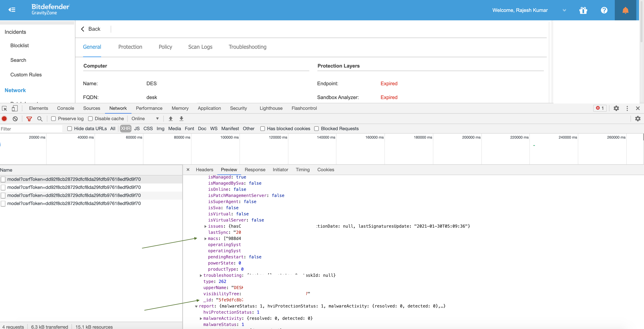644x329 pixels.
Task: Click the Bitdefender GravityZone logo
Action: pos(50,9)
